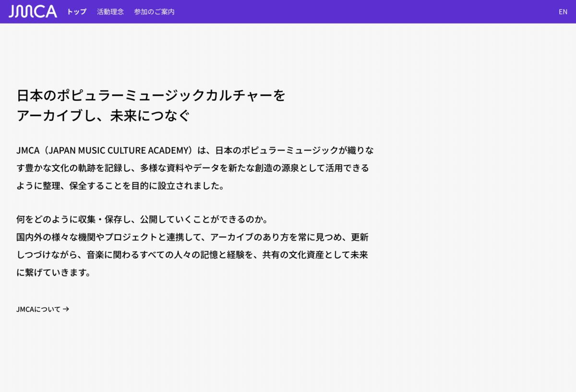
Task: Switch the site language to EN
Action: pos(563,12)
